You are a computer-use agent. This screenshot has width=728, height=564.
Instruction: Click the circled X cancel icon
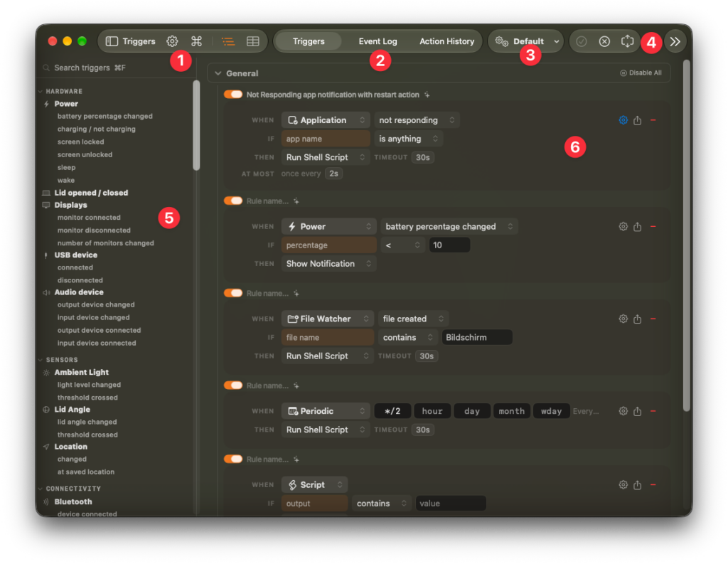pyautogui.click(x=604, y=41)
